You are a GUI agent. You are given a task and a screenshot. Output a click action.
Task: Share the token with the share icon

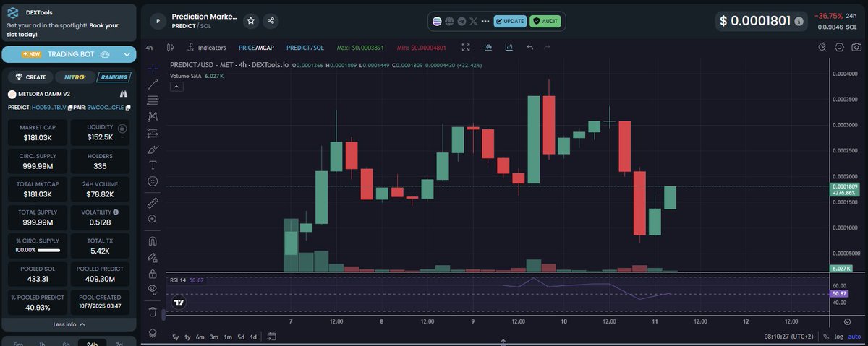point(270,21)
